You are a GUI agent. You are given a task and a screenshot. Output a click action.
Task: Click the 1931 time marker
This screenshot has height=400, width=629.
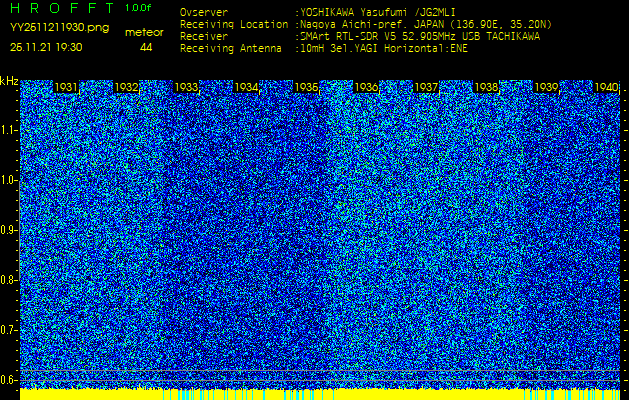click(66, 87)
